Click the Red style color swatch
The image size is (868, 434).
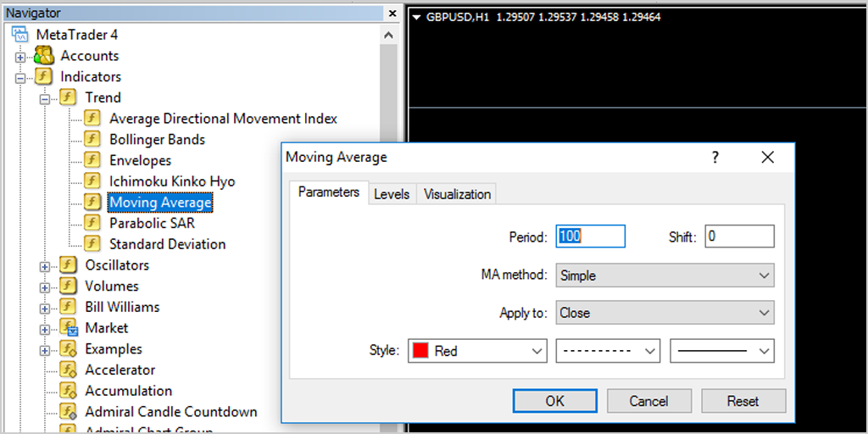pos(420,350)
